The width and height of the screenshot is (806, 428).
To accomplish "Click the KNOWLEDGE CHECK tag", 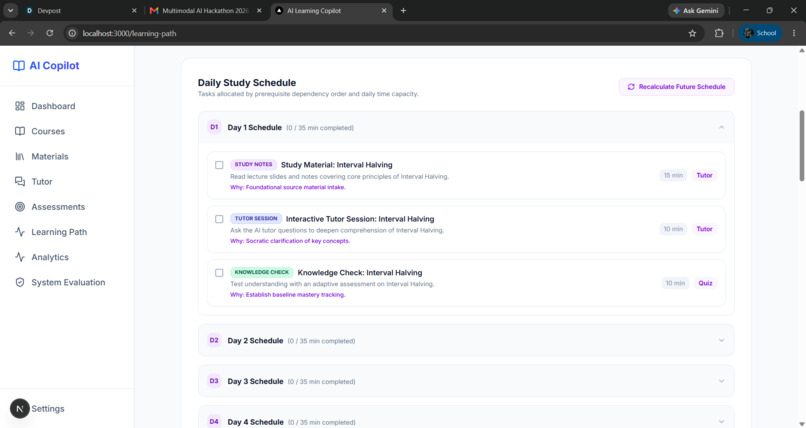I will pyautogui.click(x=262, y=272).
